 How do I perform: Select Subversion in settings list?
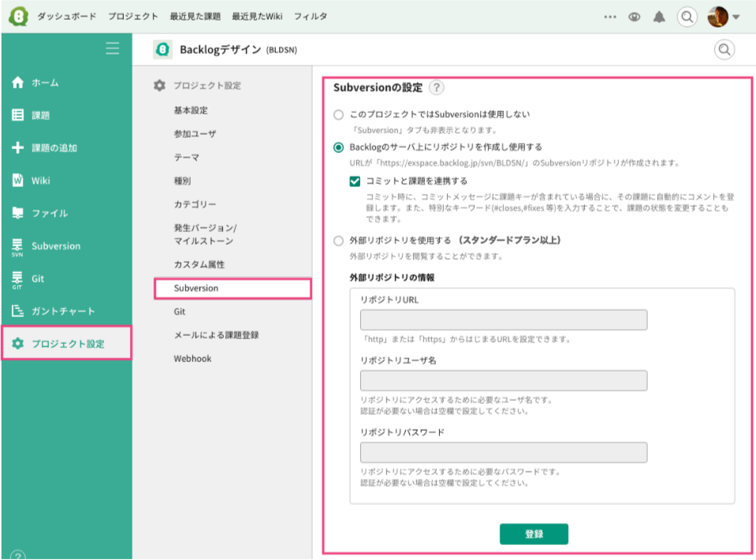(233, 289)
